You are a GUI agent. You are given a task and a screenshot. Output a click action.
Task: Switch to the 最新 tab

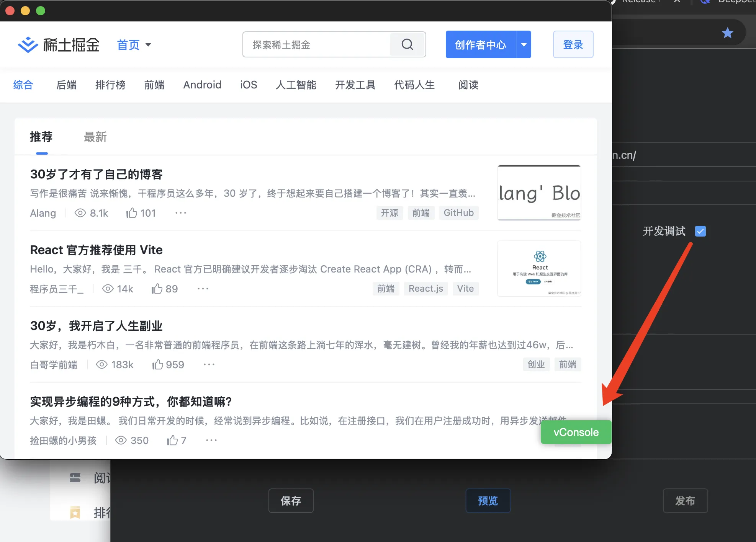coord(95,137)
